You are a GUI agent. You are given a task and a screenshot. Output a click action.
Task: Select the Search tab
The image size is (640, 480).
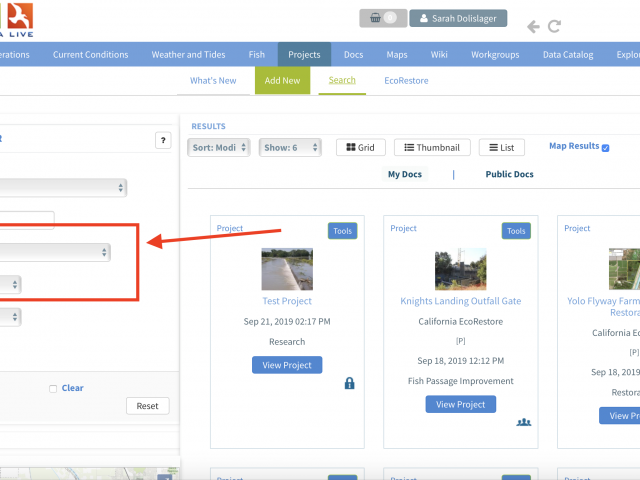[x=342, y=80]
